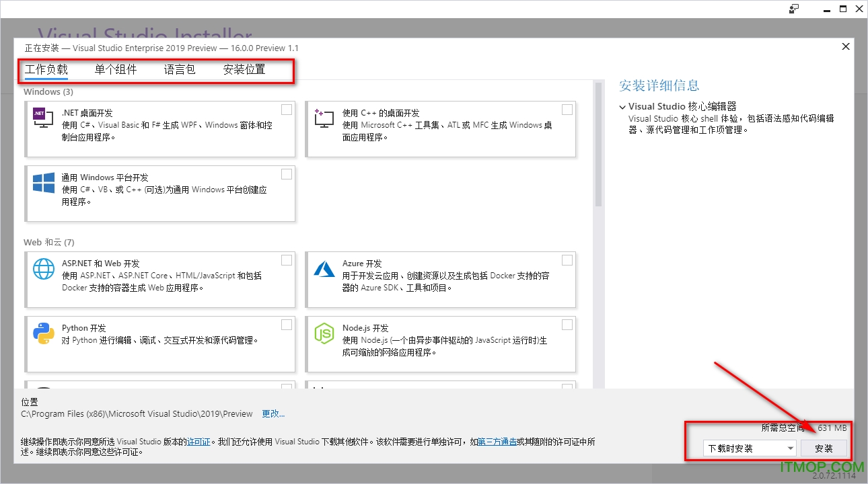Select the Python 开发 workload title
This screenshot has height=484, width=868.
point(84,328)
